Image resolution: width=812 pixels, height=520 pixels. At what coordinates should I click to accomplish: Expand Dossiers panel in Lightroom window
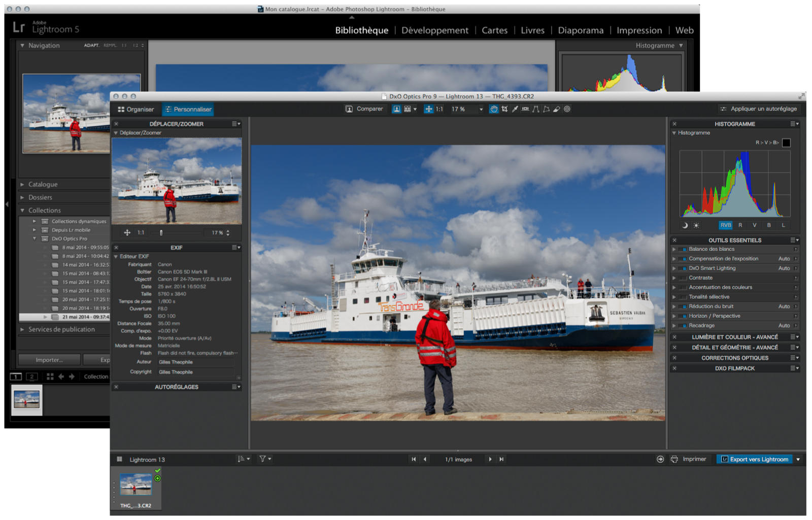[x=22, y=197]
